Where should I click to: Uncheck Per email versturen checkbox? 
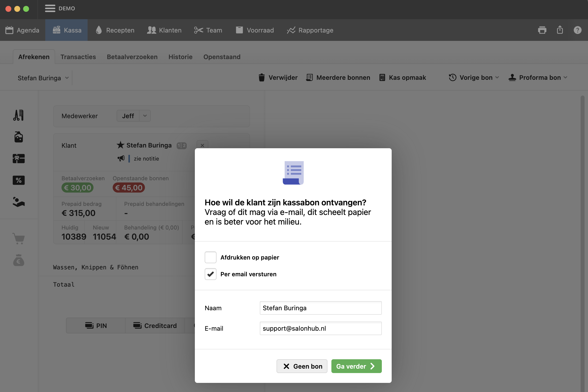pos(210,274)
